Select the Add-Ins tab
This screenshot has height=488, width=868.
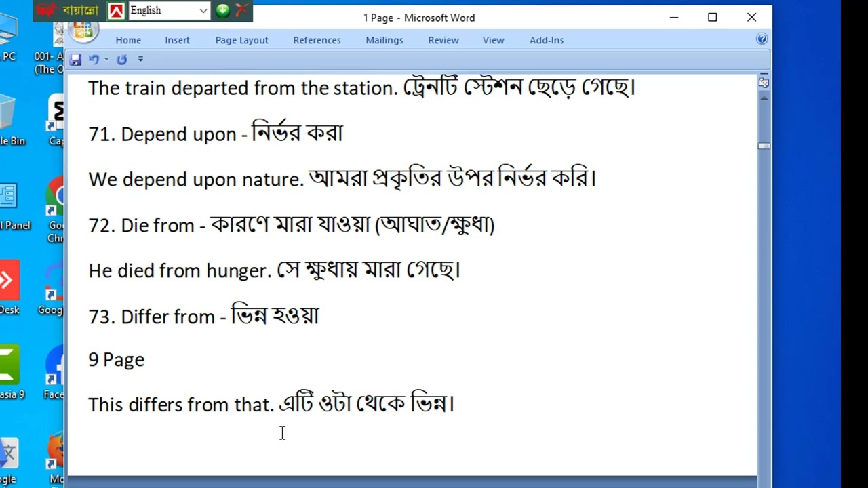coord(547,40)
